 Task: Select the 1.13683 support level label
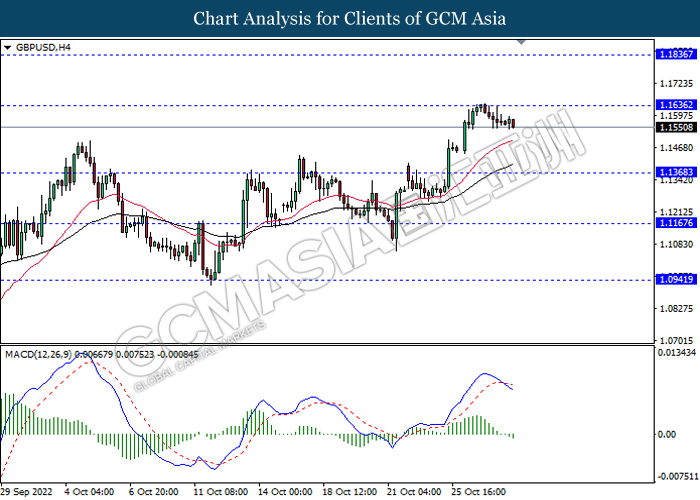676,172
